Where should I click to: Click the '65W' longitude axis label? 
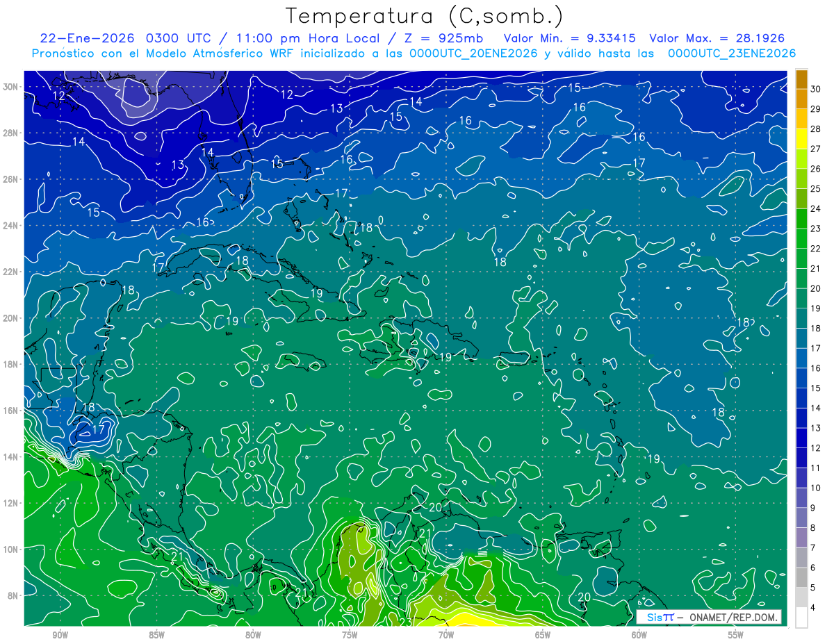click(x=543, y=635)
